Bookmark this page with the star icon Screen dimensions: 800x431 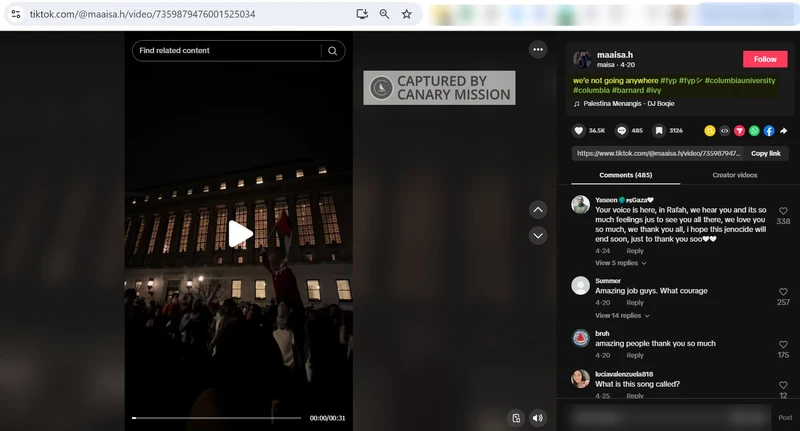click(406, 14)
